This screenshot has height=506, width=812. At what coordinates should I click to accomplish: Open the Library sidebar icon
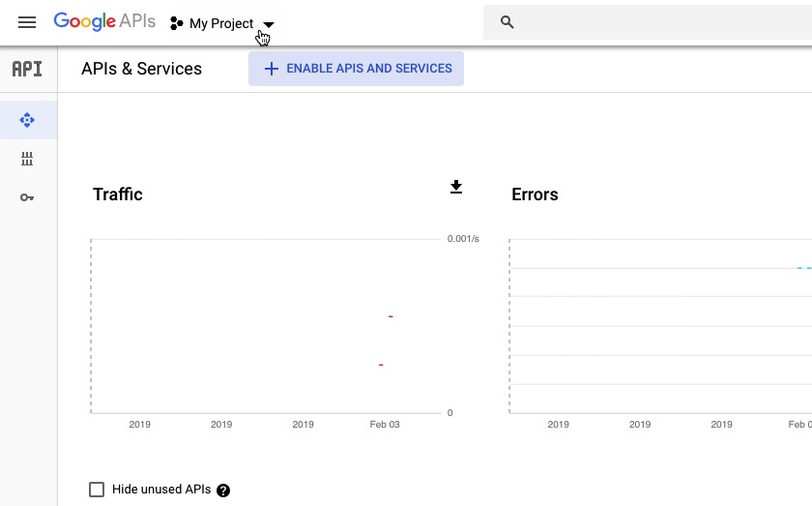(27, 159)
